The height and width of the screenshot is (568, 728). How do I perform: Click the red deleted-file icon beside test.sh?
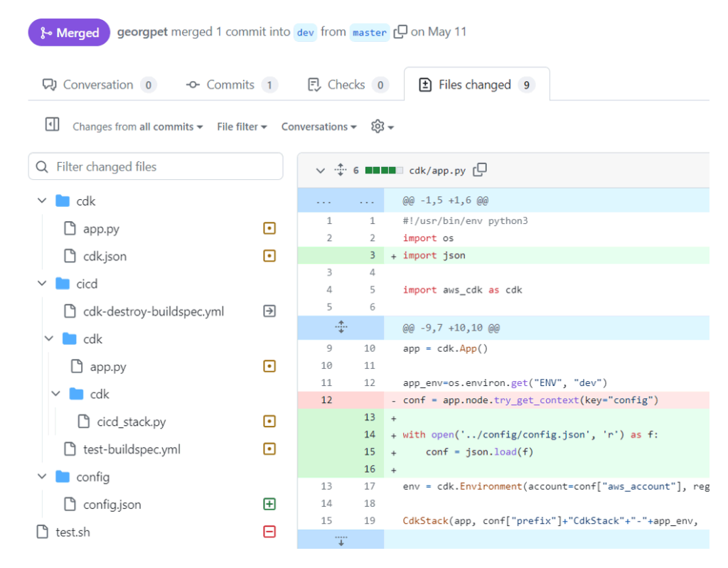[269, 532]
